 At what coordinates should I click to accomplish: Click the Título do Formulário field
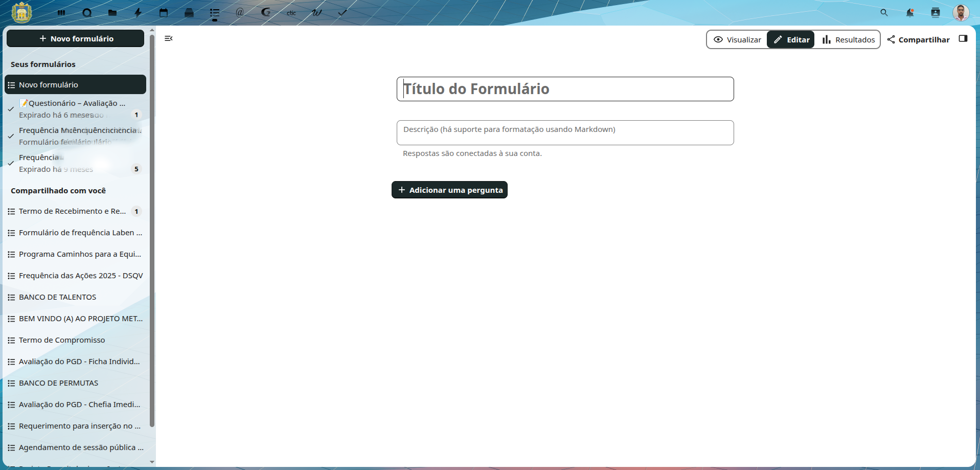click(x=565, y=89)
